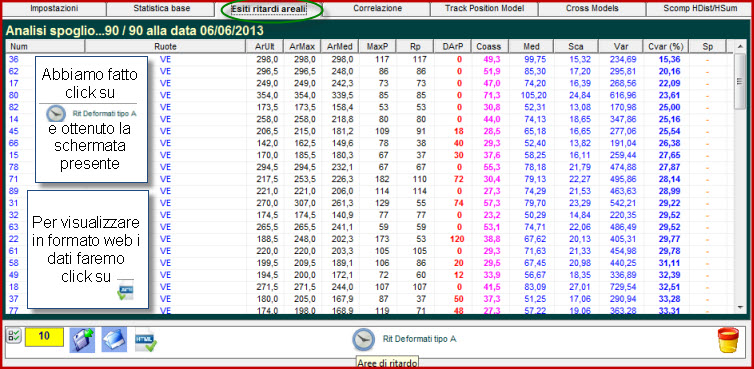Click the Med value 99,75
This screenshot has width=754, height=369.
[536, 59]
